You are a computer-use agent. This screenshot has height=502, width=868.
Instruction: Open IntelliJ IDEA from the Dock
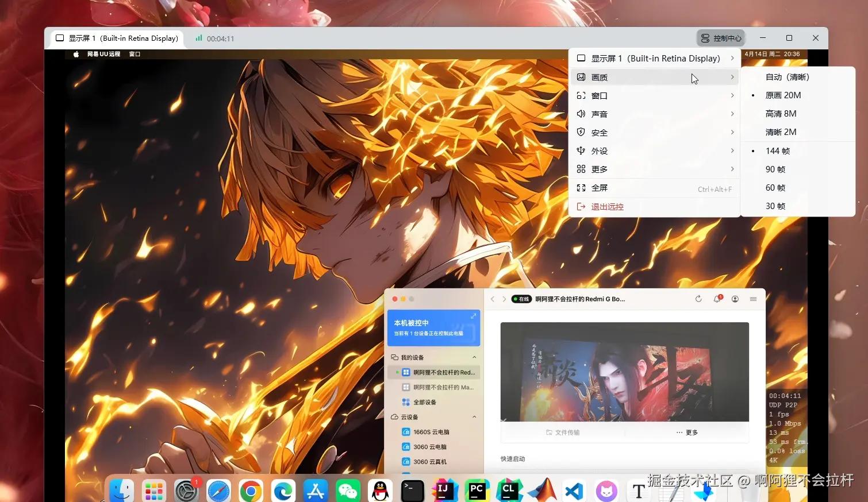pos(445,491)
